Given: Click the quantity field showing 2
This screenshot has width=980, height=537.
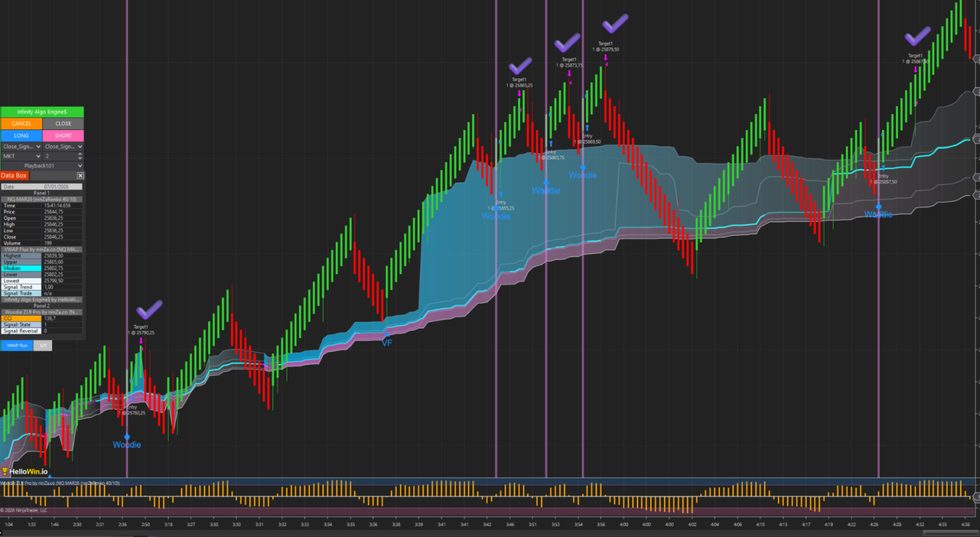Looking at the screenshot, I should click(59, 156).
